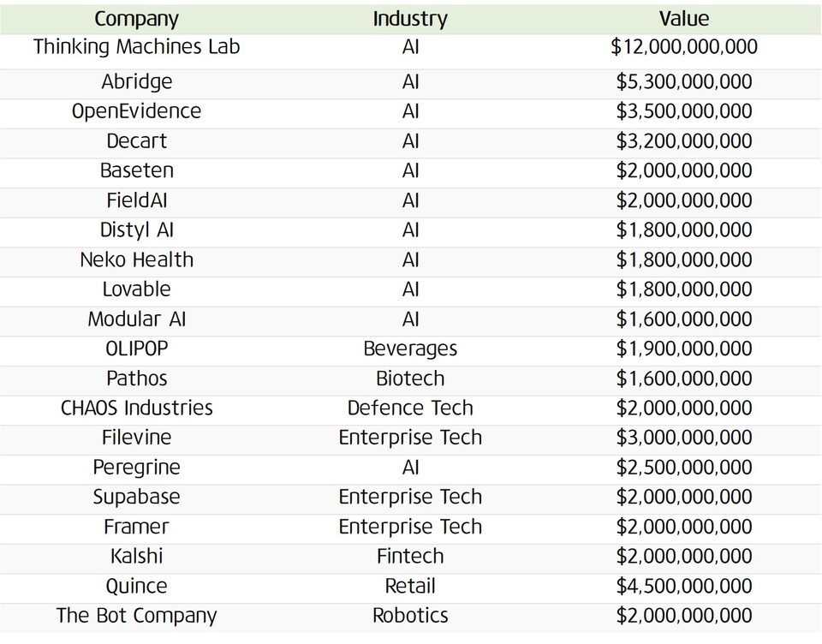Select the Lovable company cell
822x644 pixels.
pos(137,289)
